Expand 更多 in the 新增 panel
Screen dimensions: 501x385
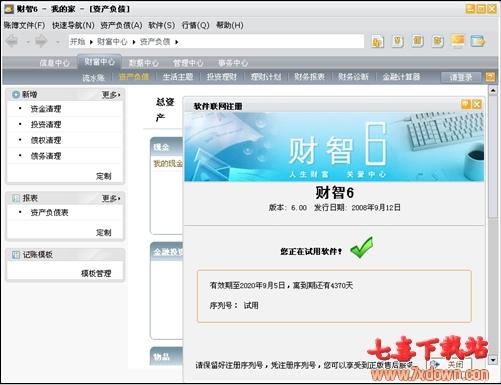point(111,95)
